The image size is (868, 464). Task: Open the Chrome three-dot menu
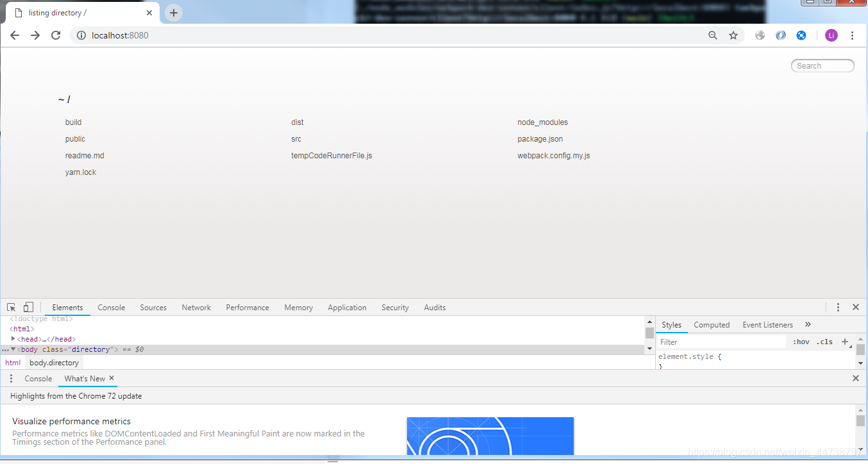[x=852, y=35]
